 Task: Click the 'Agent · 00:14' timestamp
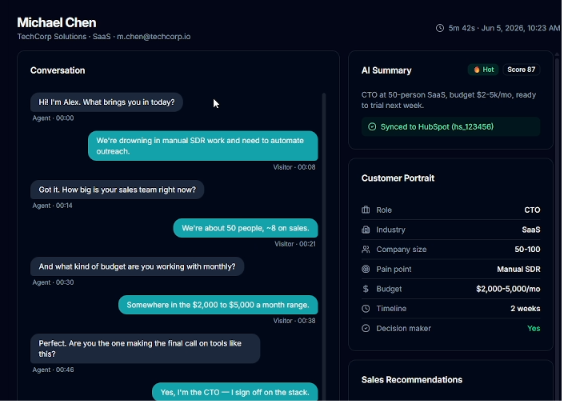click(x=52, y=205)
